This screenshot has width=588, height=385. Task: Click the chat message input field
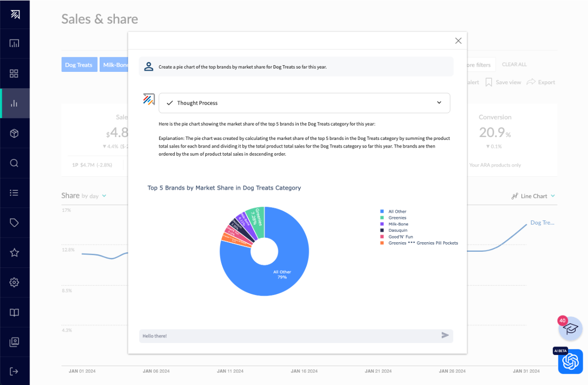(296, 336)
